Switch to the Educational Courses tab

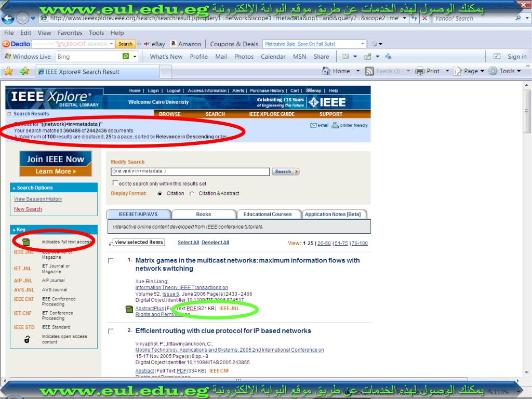pos(268,214)
